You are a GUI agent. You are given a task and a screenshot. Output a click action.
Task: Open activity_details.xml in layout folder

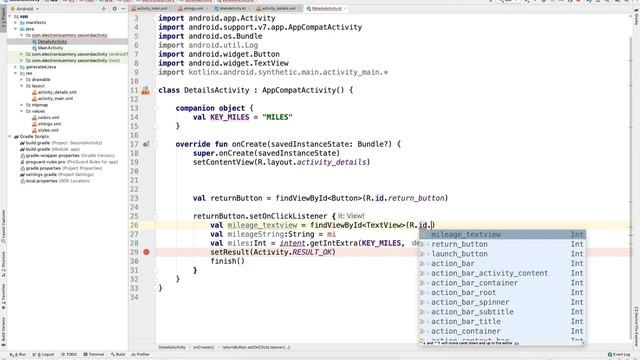(x=57, y=92)
